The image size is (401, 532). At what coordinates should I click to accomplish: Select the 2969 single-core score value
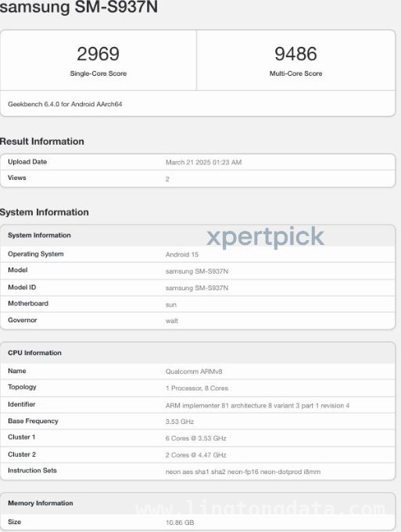[98, 54]
